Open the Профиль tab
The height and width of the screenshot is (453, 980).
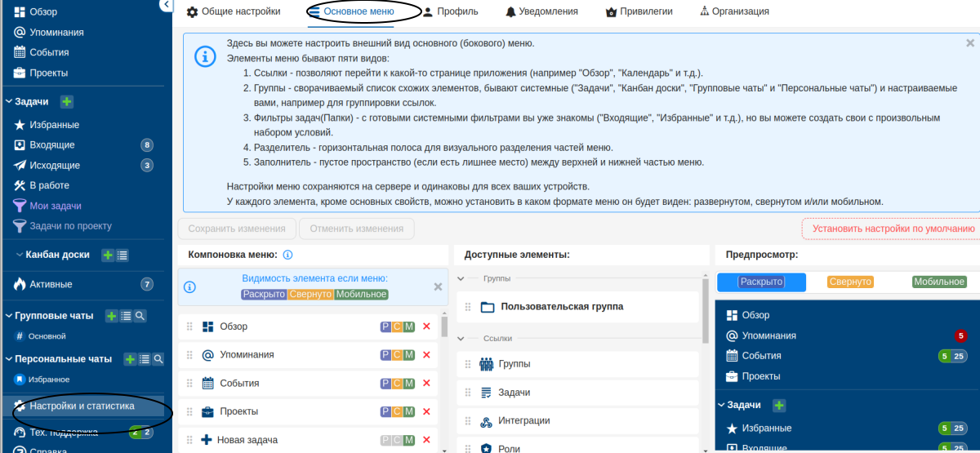point(450,11)
